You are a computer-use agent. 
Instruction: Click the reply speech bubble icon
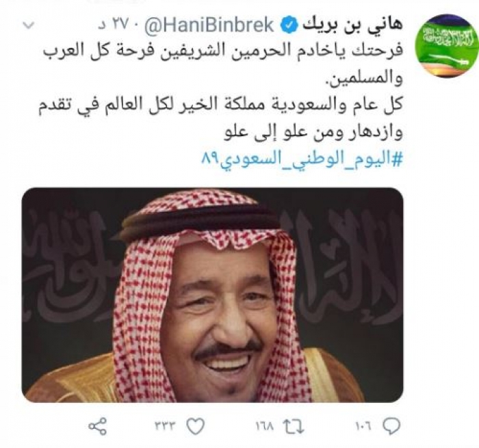[x=391, y=425]
